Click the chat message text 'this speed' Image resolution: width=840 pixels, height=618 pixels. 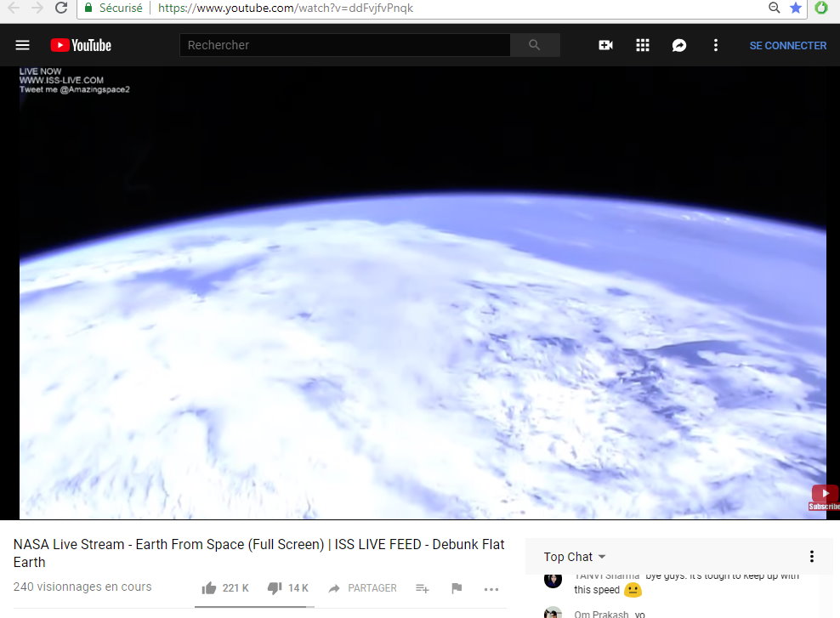coord(597,590)
